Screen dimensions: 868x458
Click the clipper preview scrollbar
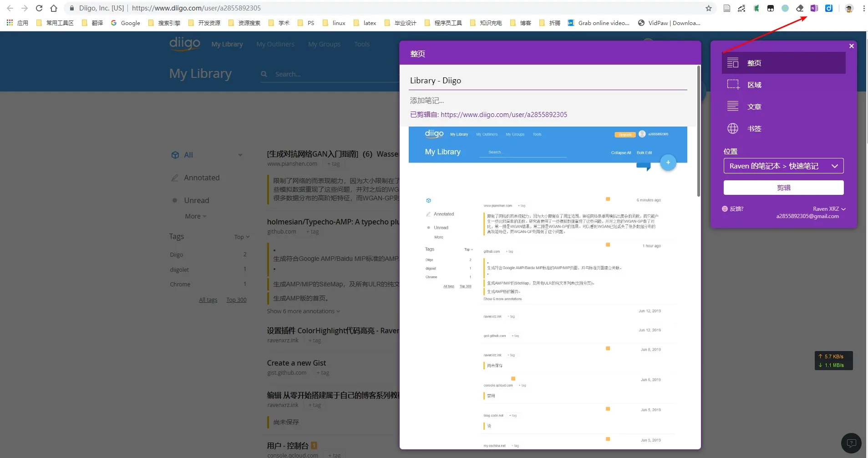(699, 131)
